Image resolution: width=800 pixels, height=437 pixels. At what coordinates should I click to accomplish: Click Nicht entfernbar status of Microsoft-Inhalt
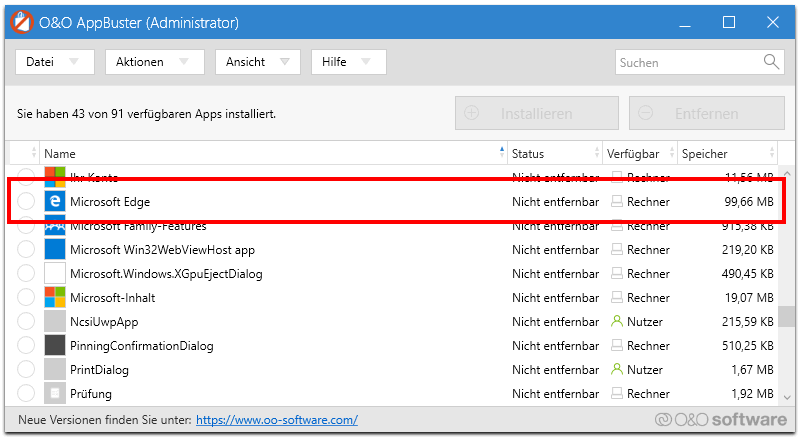point(555,297)
